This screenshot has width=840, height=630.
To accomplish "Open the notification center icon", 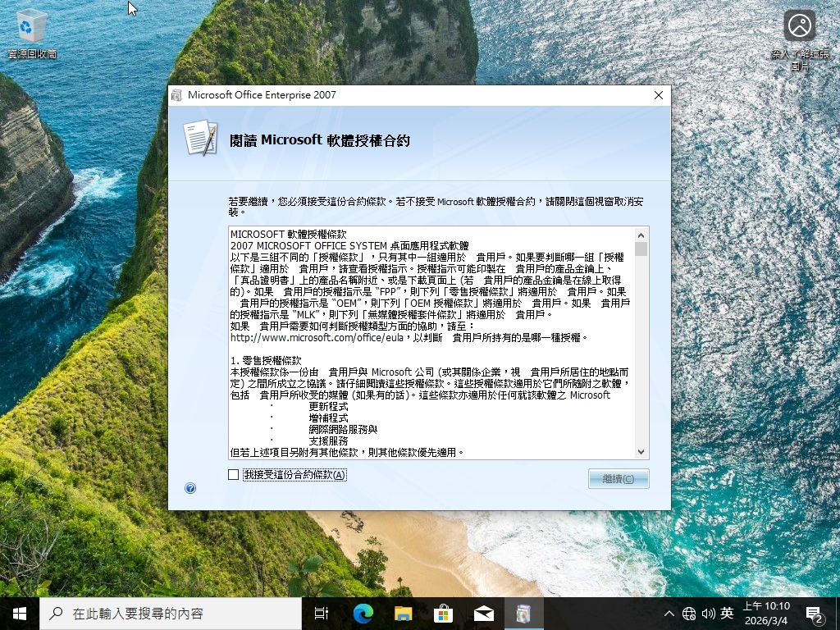I will coord(815,614).
